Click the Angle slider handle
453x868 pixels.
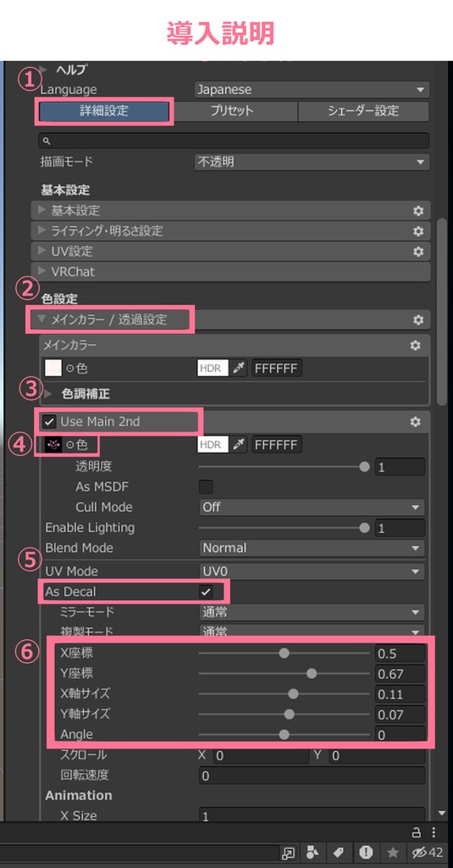284,735
